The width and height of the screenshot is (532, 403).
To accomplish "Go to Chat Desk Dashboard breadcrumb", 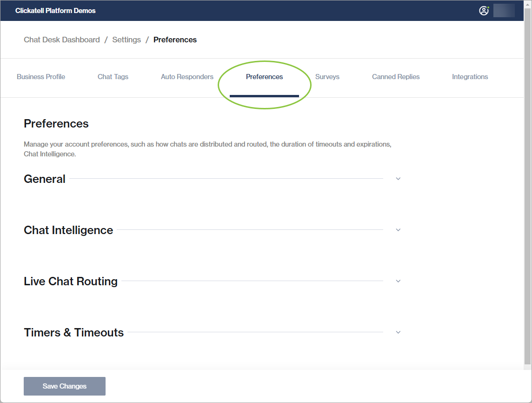I will click(x=62, y=40).
